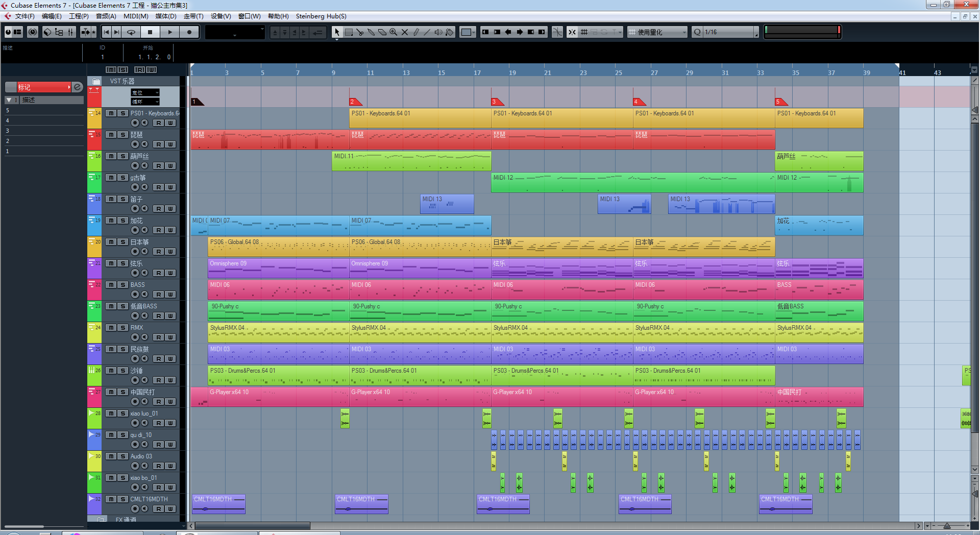Open the MIDI(M) menu
This screenshot has width=980, height=535.
136,16
